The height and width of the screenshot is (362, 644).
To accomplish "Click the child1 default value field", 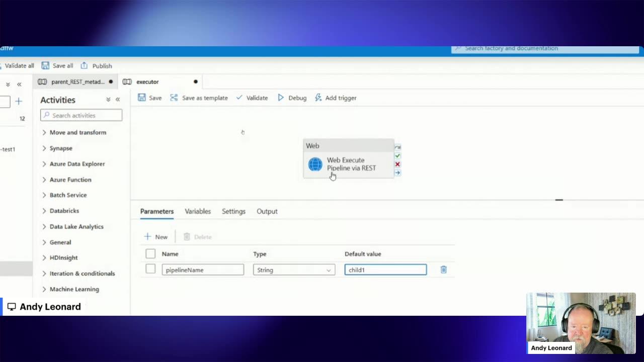I will pyautogui.click(x=385, y=270).
